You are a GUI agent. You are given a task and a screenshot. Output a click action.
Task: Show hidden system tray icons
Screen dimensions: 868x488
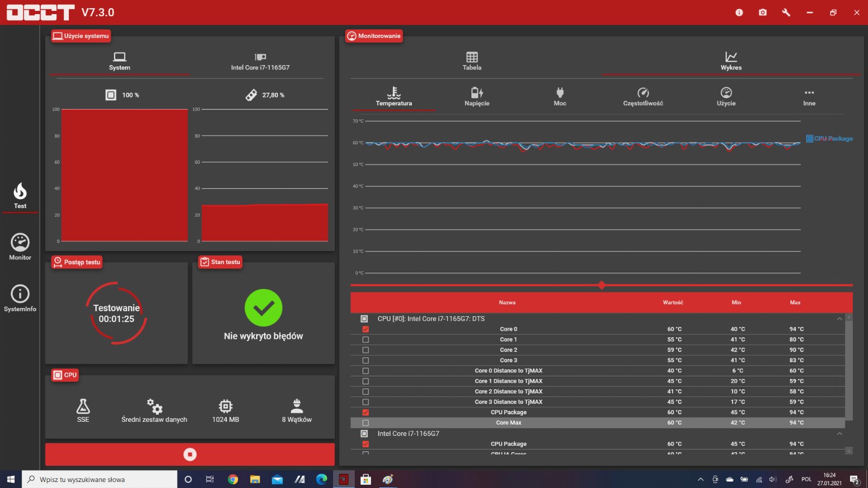click(700, 479)
